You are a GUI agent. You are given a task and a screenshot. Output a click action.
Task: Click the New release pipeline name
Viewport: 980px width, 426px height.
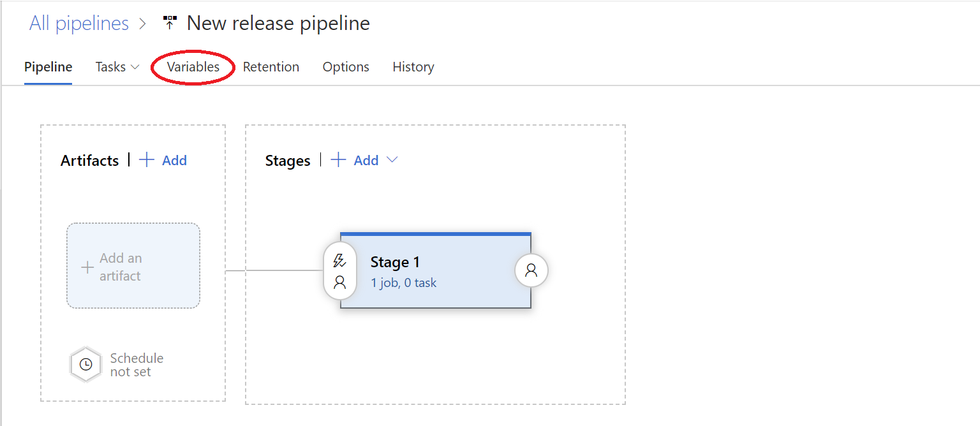tap(278, 24)
